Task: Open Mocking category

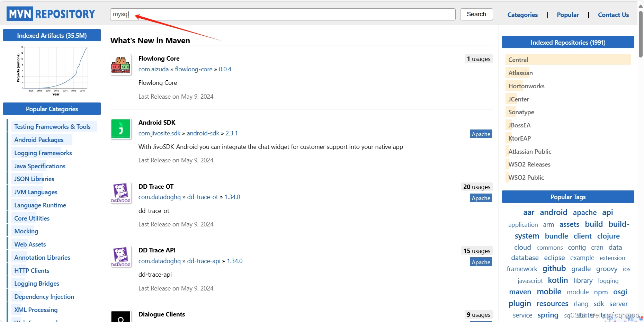Action: (26, 231)
